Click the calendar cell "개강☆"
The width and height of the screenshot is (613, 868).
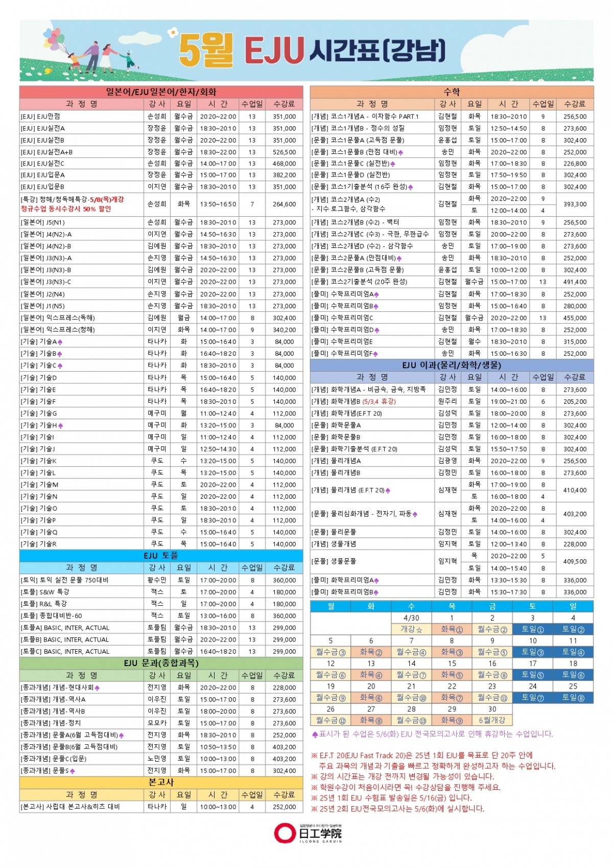coord(411,629)
